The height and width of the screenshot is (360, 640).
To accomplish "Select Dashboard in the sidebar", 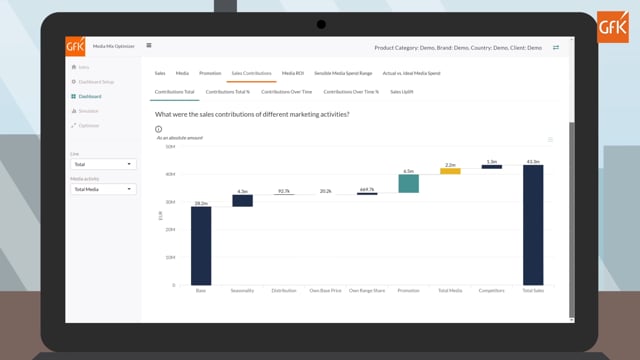I will click(86, 96).
